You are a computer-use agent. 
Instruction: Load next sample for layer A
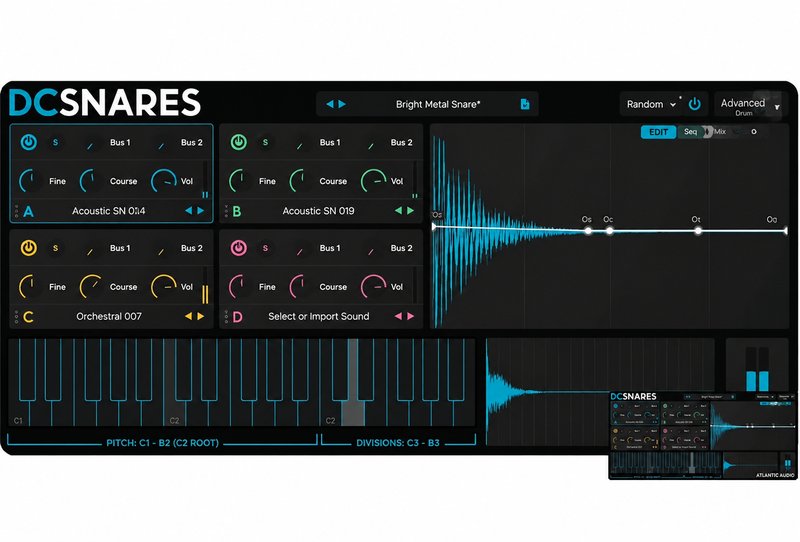201,210
